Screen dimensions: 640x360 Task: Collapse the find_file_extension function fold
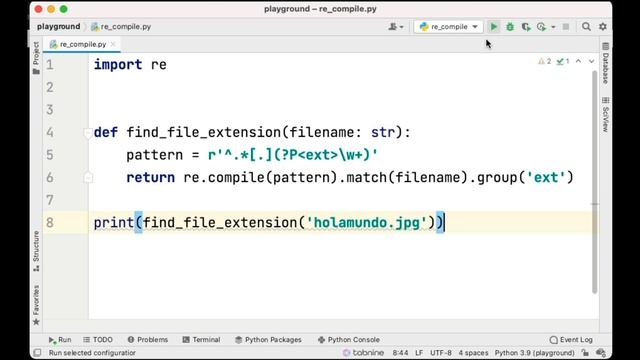(88, 133)
